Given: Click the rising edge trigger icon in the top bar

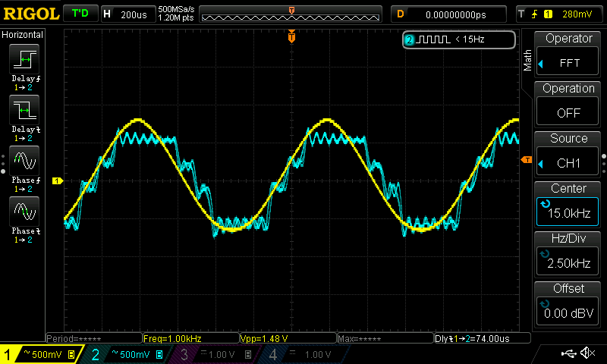Looking at the screenshot, I should point(534,14).
